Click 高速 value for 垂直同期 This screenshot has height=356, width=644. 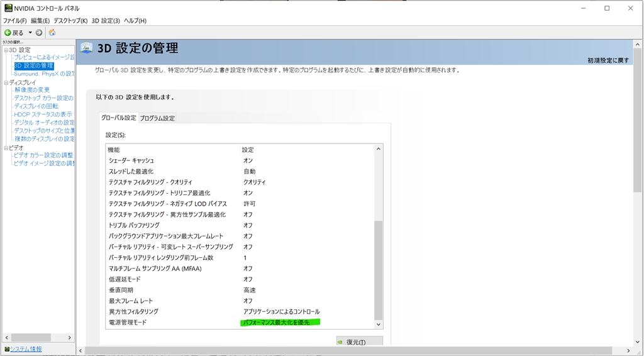[249, 290]
